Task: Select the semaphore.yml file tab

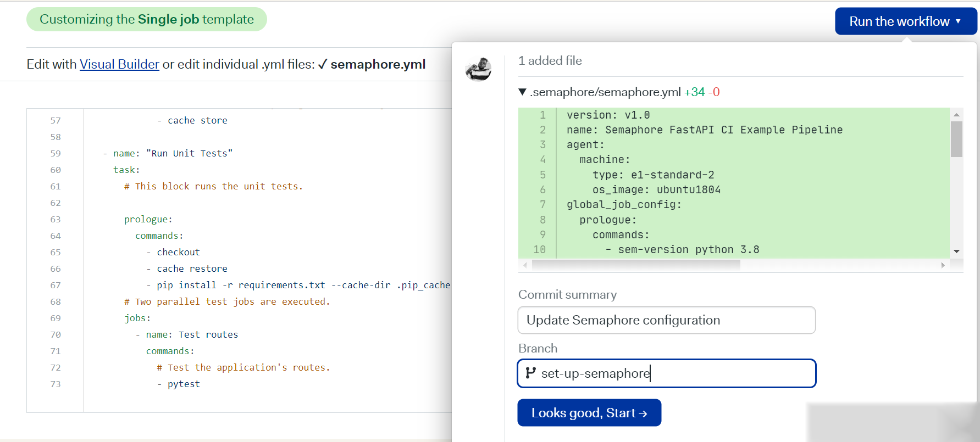Action: (372, 64)
